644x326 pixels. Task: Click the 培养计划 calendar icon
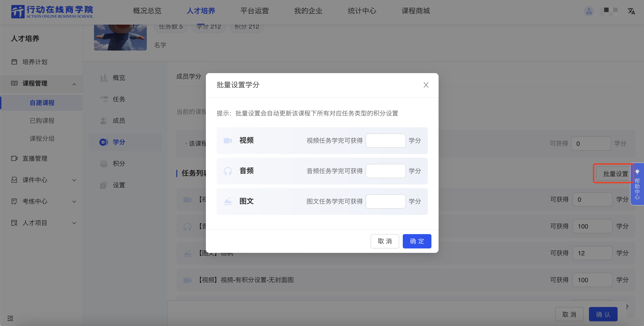pos(14,62)
